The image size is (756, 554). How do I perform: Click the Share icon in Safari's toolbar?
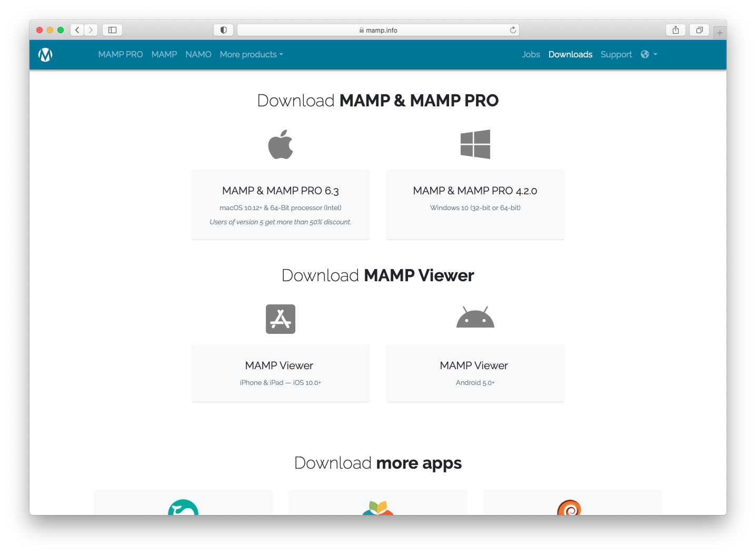(675, 30)
